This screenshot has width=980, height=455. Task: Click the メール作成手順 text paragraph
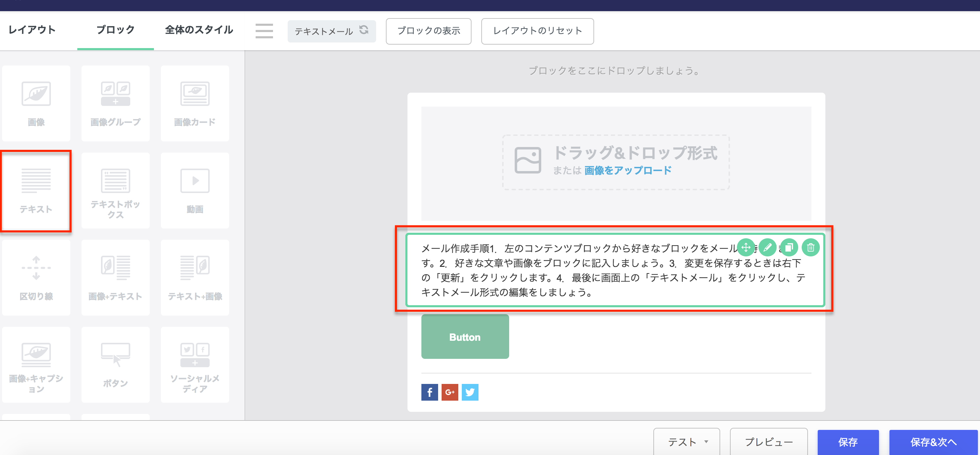click(613, 270)
